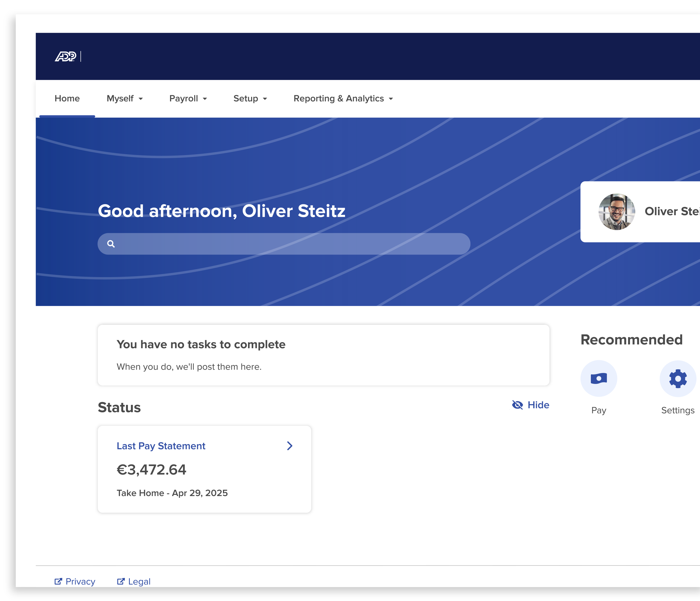Viewport: 700px width, 601px height.
Task: Open the Pay recommended icon
Action: pos(598,378)
